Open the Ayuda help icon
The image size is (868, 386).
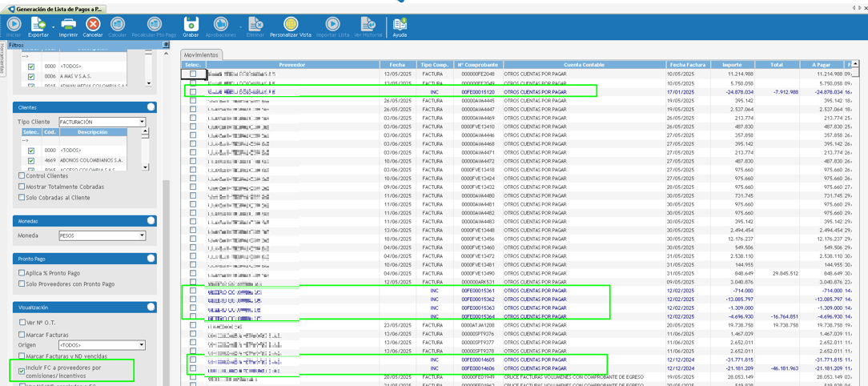400,26
